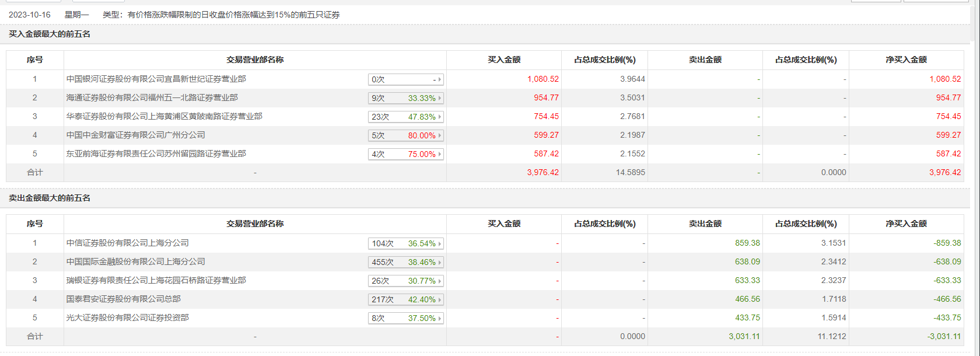Open 中国银河证券宜昌新世纪证券营业部 link
The width and height of the screenshot is (980, 356).
[156, 79]
